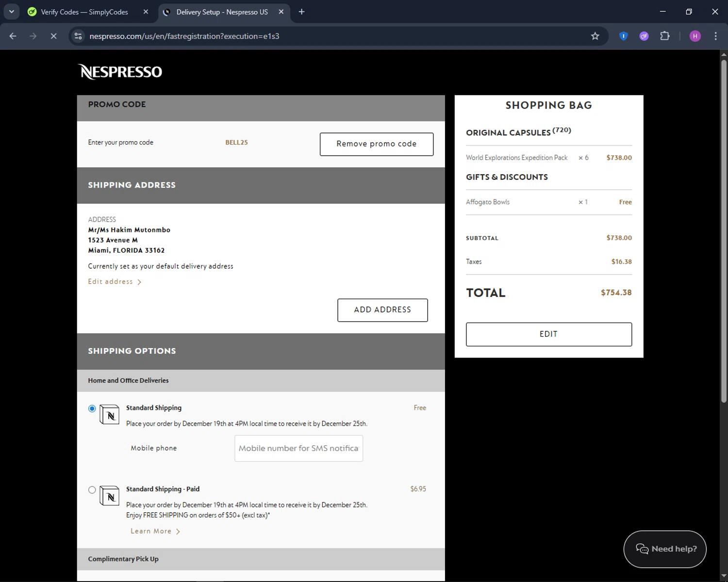Click the forward navigation arrow
The height and width of the screenshot is (582, 728).
(x=33, y=36)
